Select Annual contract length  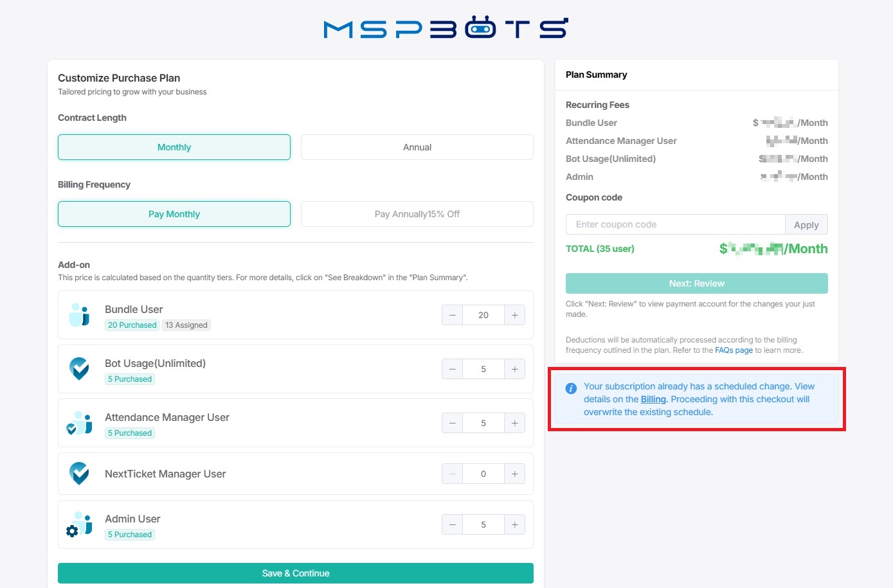tap(417, 147)
